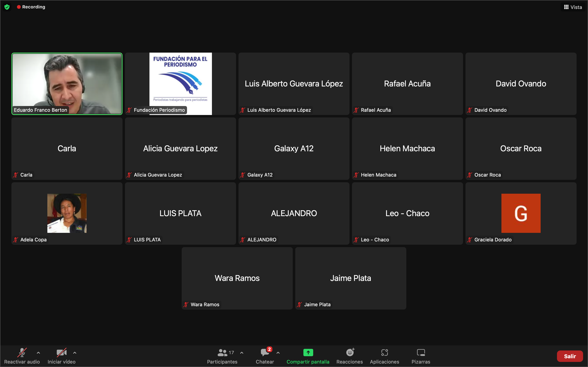Unmute with Reactivar audio microphone

pyautogui.click(x=22, y=353)
